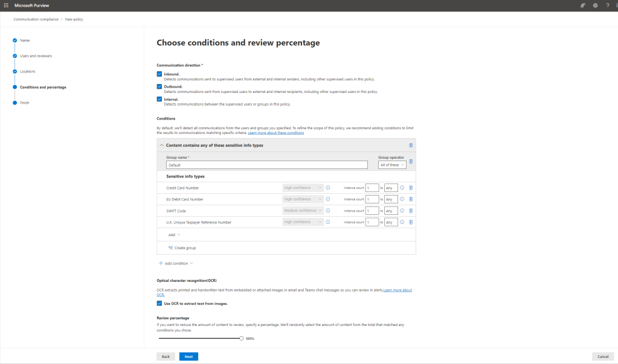Go to Users and reviewers step
618x364 pixels.
[36, 56]
